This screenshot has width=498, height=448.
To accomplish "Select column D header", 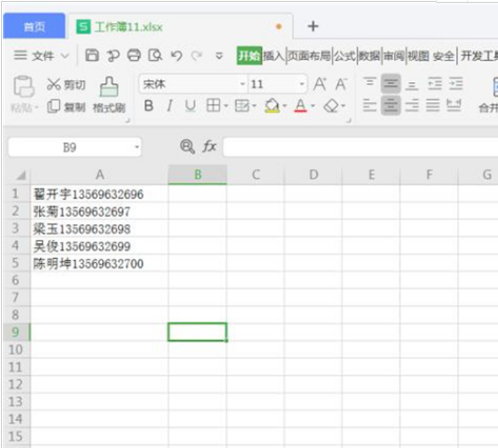I will coord(314,175).
